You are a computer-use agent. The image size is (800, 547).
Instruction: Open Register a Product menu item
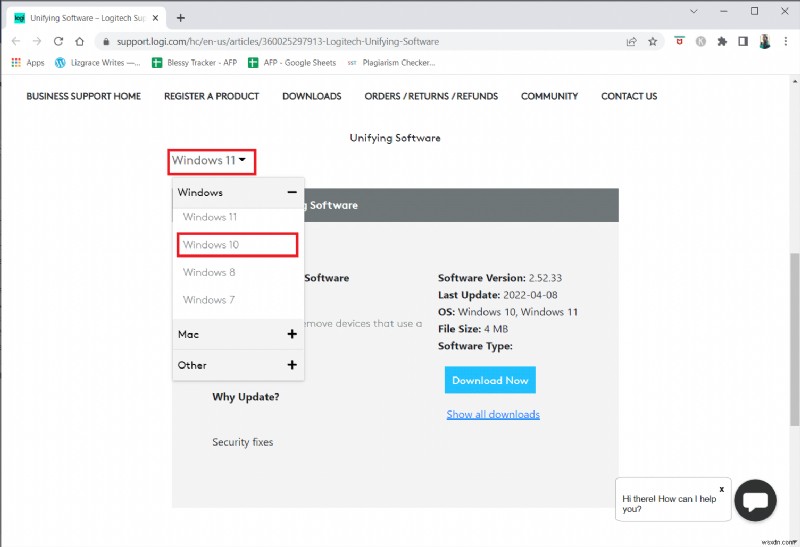(211, 96)
